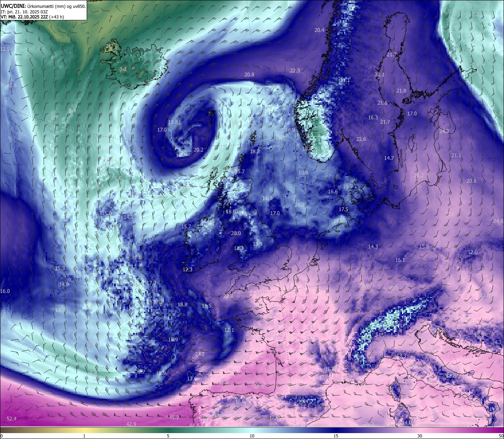Click the '1' label on the color scale
The width and height of the screenshot is (504, 439).
pos(84,436)
